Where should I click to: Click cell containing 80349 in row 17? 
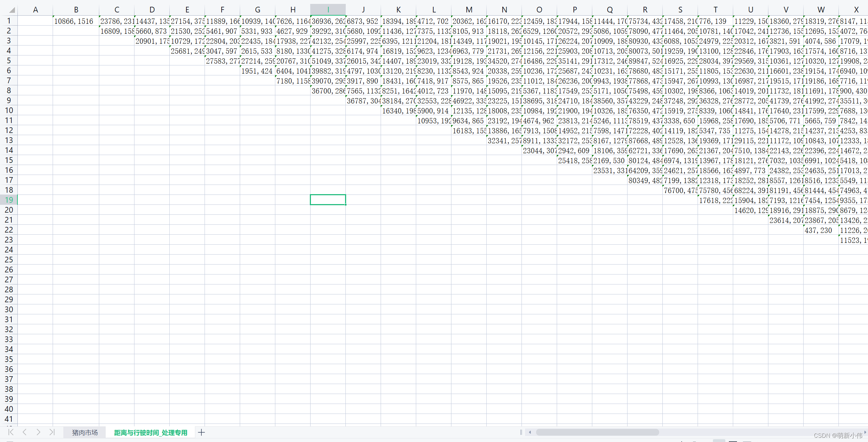(645, 180)
